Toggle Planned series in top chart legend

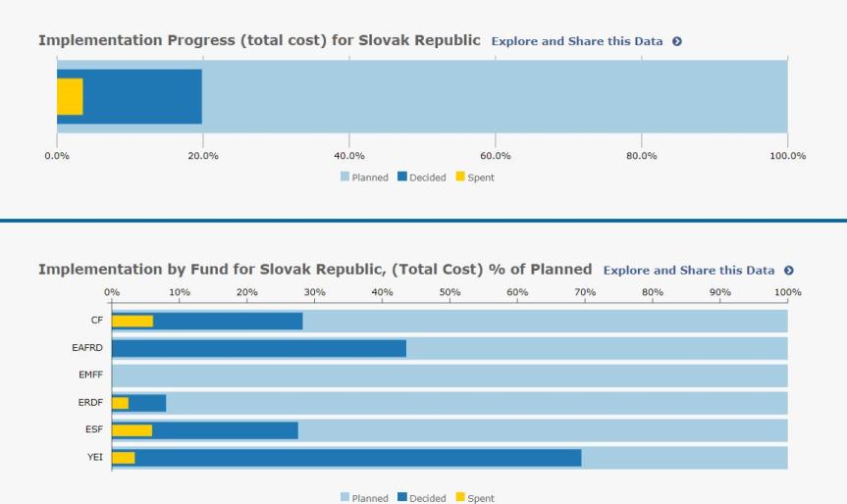tap(363, 177)
